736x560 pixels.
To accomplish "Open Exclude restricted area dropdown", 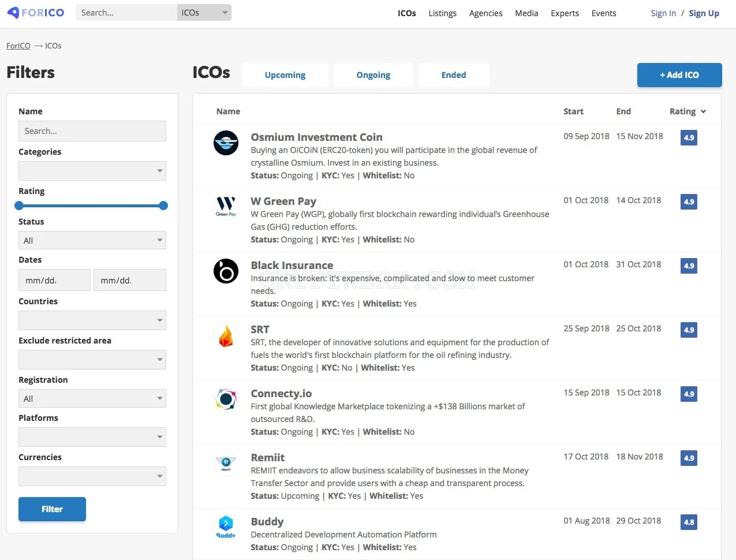I will pyautogui.click(x=92, y=360).
